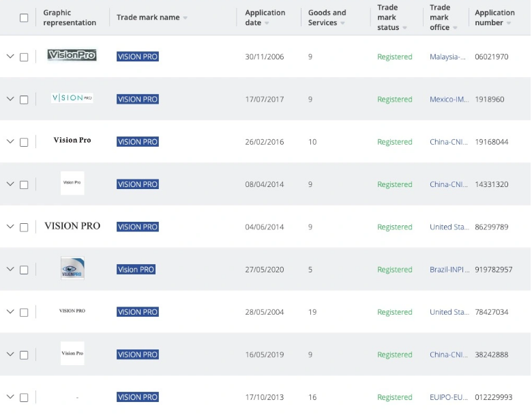
Task: Sort by Trade mark name column arrow
Action: pos(186,18)
